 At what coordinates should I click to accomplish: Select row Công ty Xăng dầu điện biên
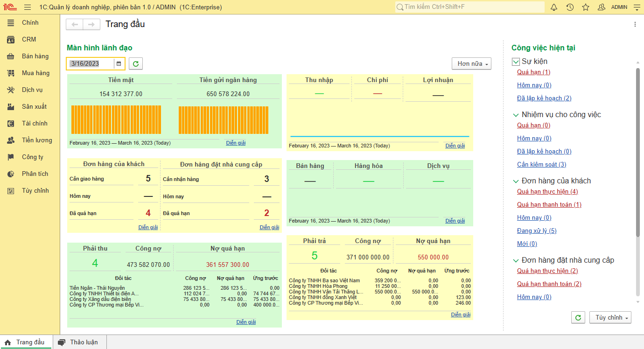[175, 300]
